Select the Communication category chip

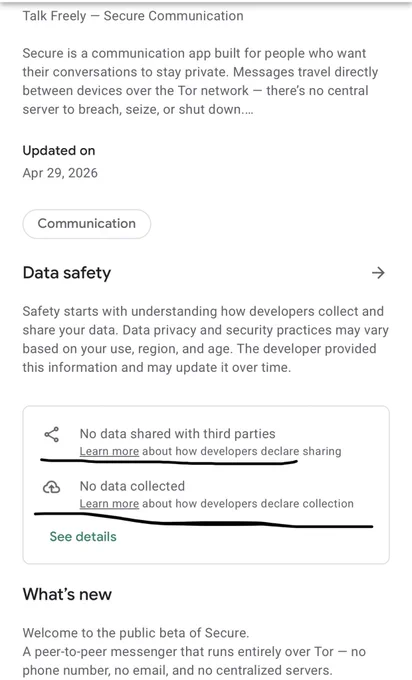pyautogui.click(x=87, y=224)
